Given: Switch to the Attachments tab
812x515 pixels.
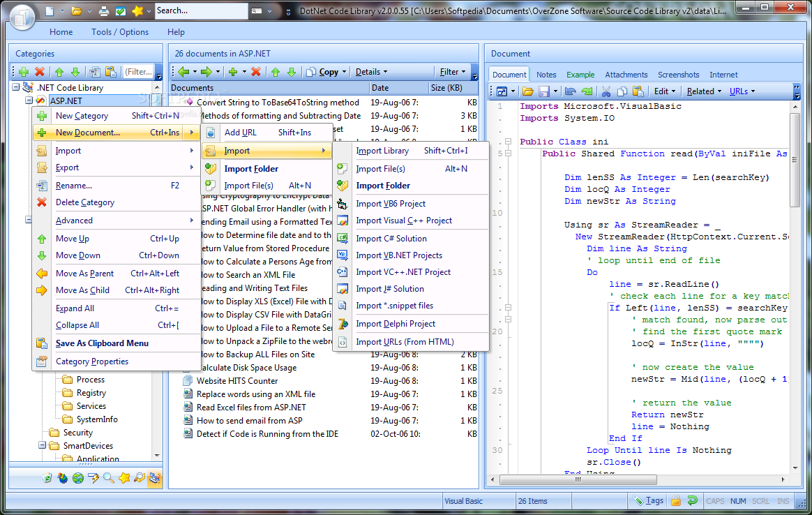Looking at the screenshot, I should click(626, 75).
